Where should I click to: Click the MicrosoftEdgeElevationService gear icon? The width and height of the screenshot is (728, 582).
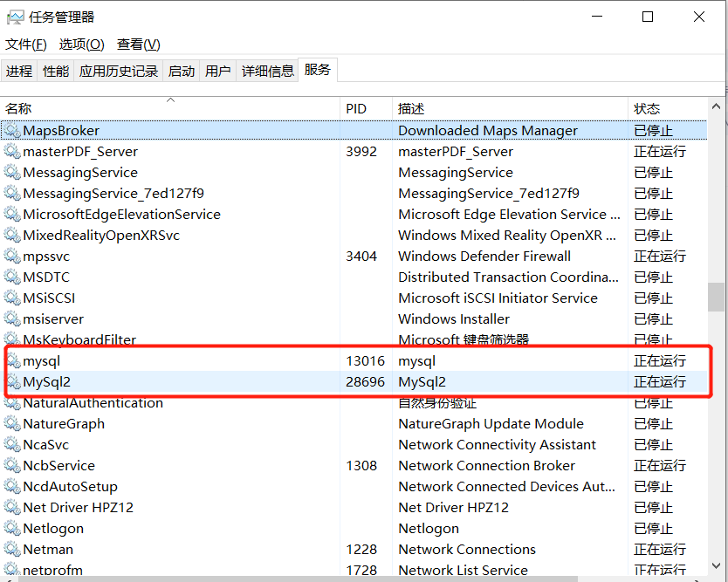point(12,214)
